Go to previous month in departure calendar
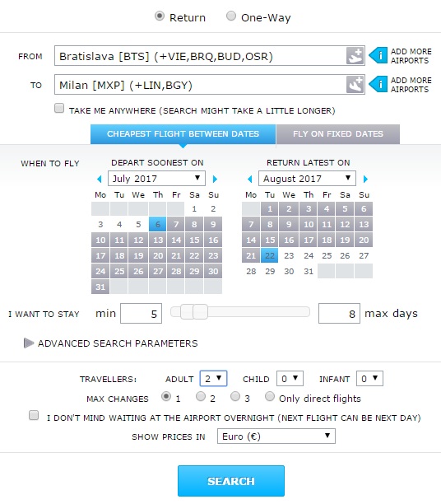 (x=100, y=179)
